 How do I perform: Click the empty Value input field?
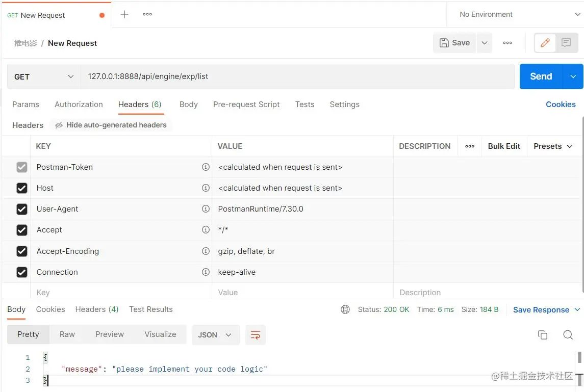click(302, 292)
